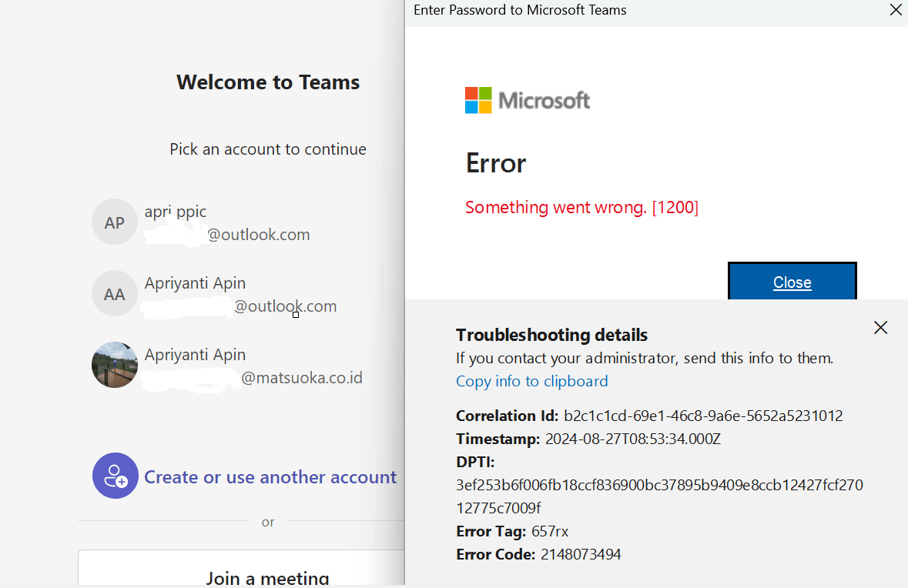Click the Welcome to Teams heading

(x=267, y=82)
